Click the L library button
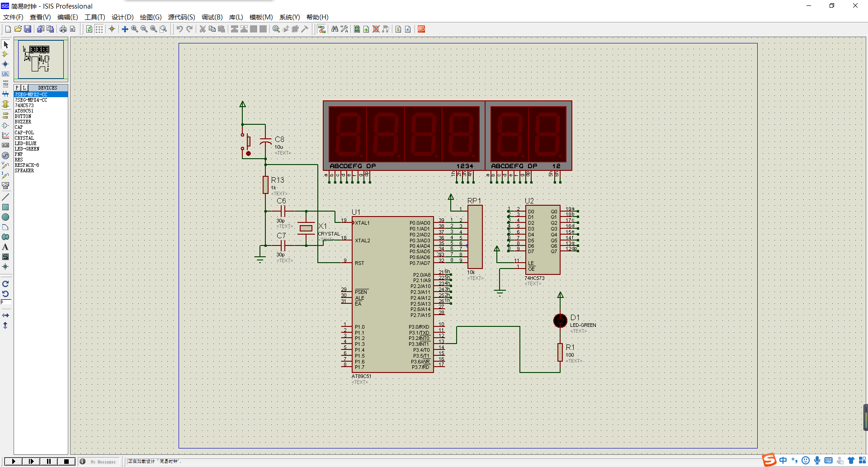868x467 pixels. coord(24,88)
